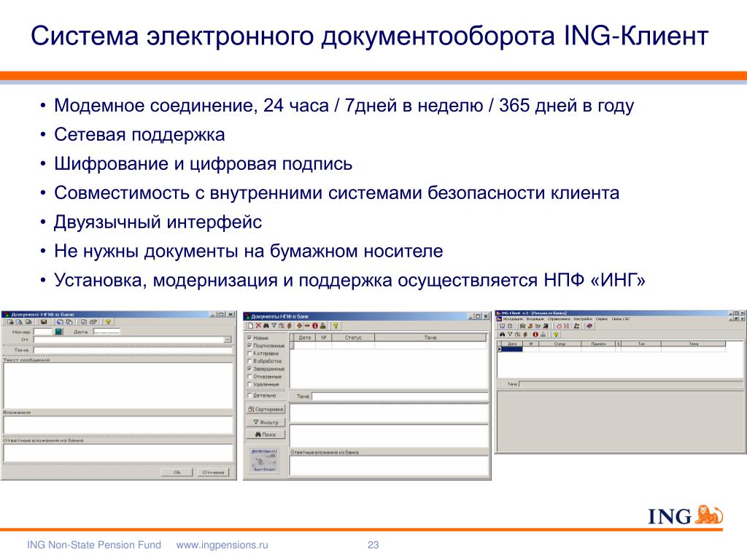Viewport: 747px width, 560px height.
Task: Click the sort icon in ING-Client second toolbar
Action: (517, 334)
